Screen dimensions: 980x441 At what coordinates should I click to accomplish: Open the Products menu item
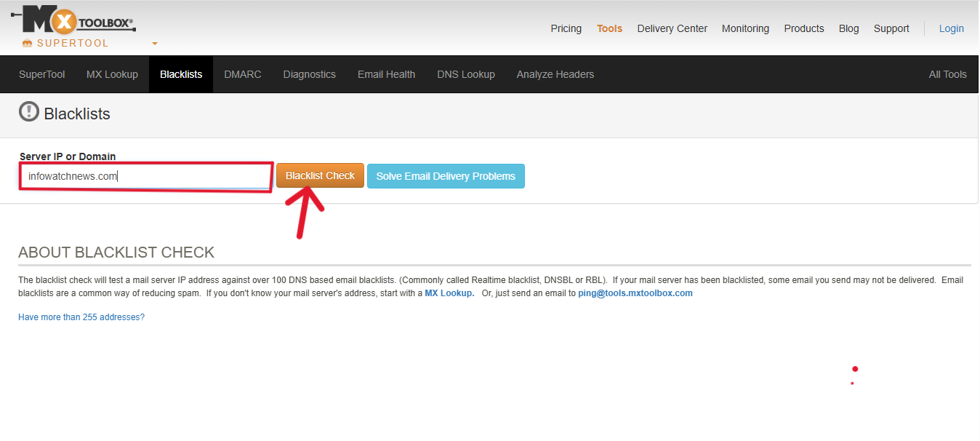(x=803, y=28)
